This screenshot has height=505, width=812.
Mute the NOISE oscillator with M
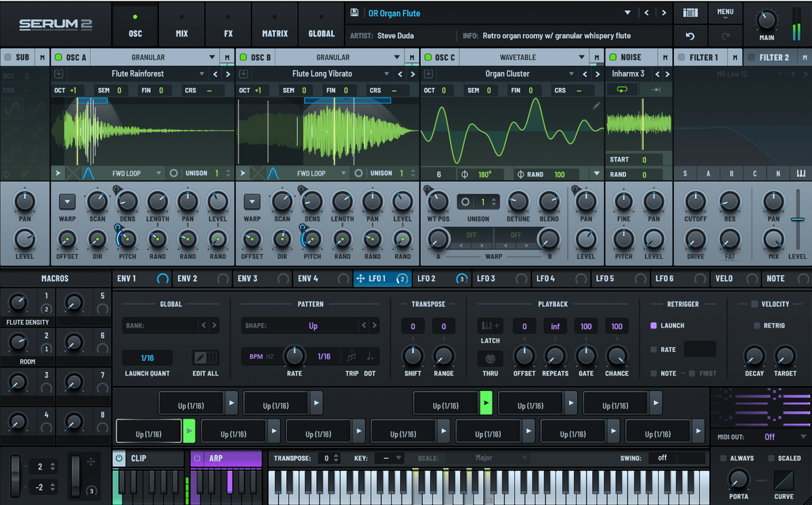pyautogui.click(x=665, y=57)
